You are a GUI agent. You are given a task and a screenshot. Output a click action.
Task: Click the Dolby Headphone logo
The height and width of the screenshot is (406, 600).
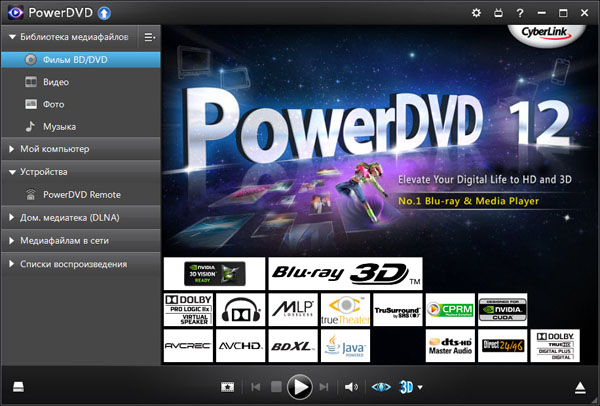[x=241, y=310]
